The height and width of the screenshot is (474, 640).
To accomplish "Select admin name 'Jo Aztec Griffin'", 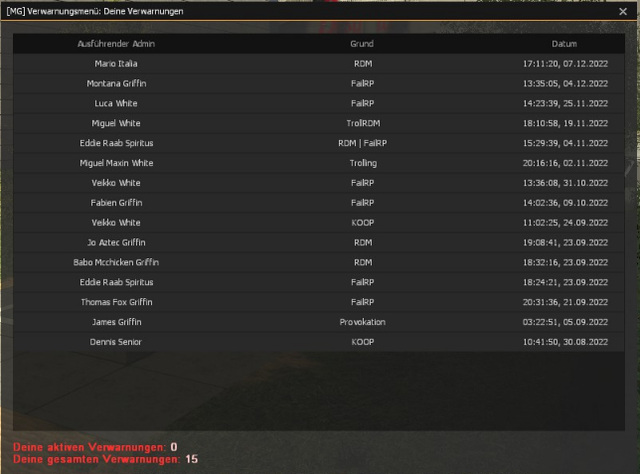I will (116, 243).
